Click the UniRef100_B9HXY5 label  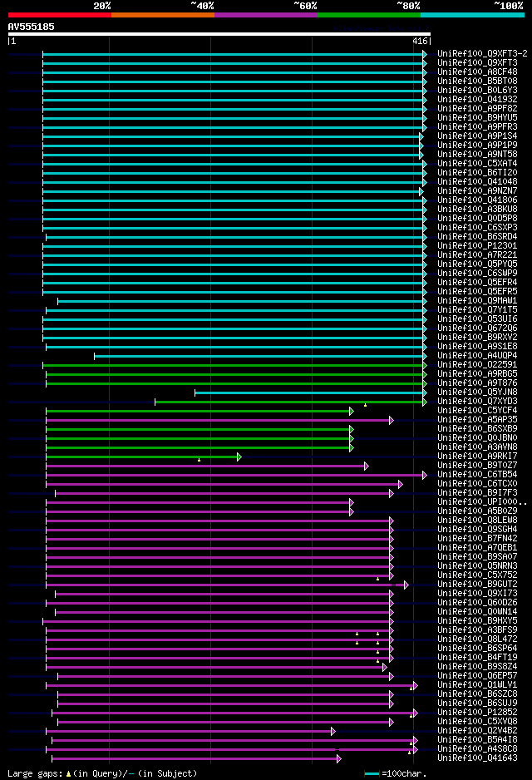click(477, 621)
